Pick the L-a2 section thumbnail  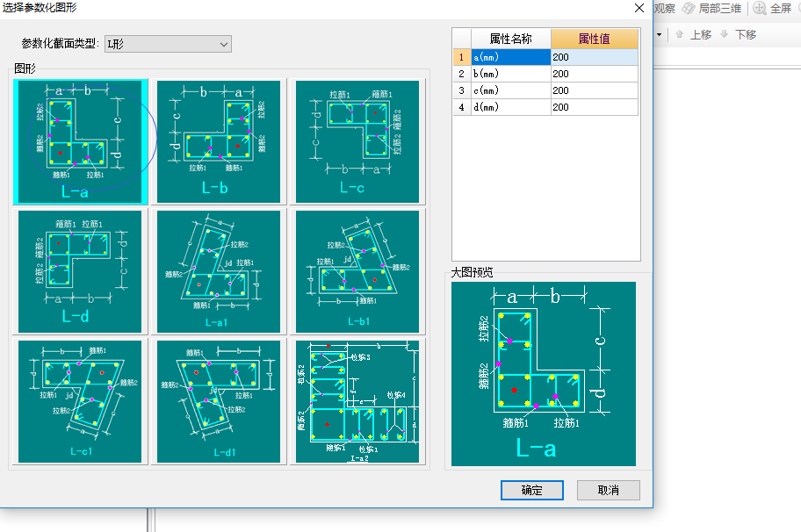(357, 402)
